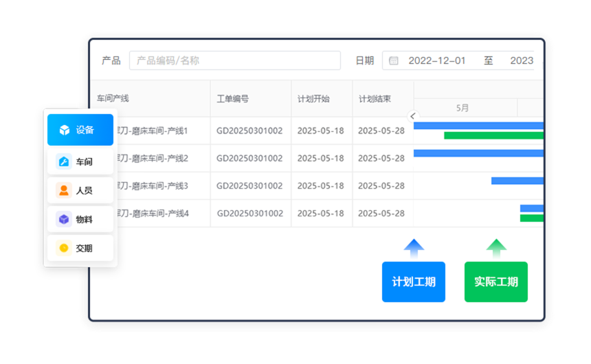Click the 实际工期 green button
The image size is (591, 364).
click(496, 282)
